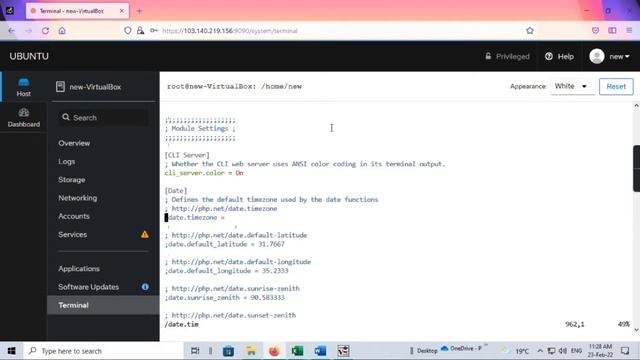The width and height of the screenshot is (640, 360).
Task: Open the Accounts page
Action: tap(74, 216)
